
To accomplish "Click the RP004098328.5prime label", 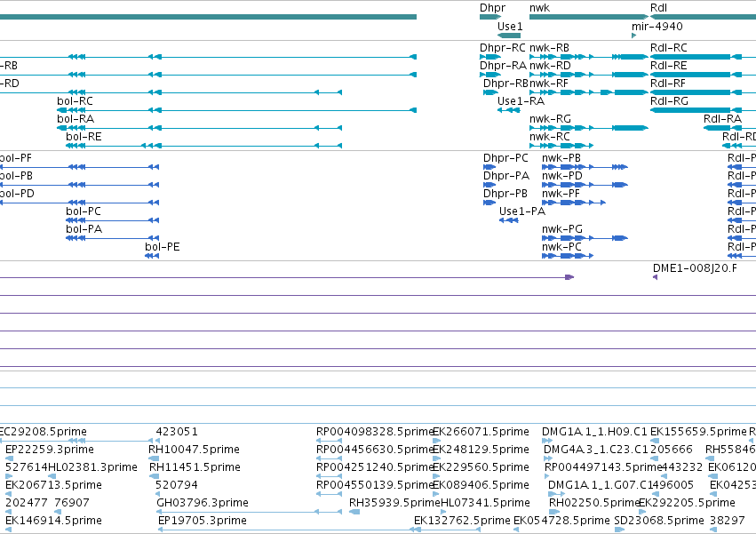I will 375,432.
